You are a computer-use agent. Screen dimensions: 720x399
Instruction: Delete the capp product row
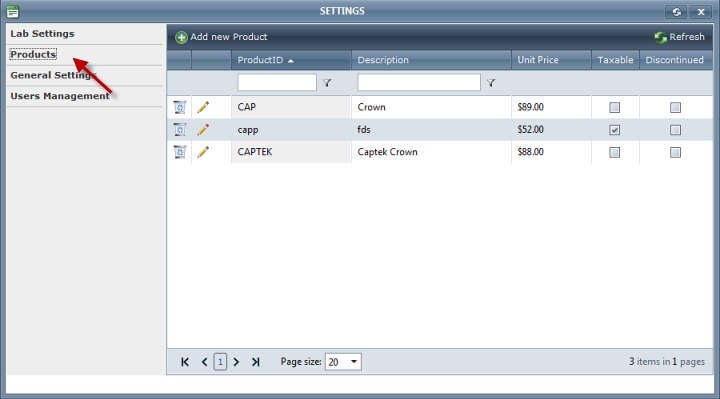(x=180, y=129)
